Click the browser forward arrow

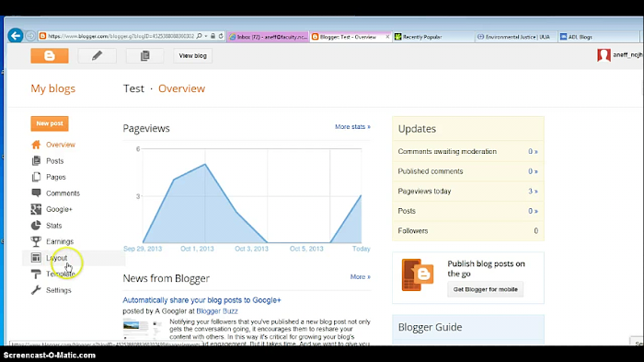pos(30,36)
